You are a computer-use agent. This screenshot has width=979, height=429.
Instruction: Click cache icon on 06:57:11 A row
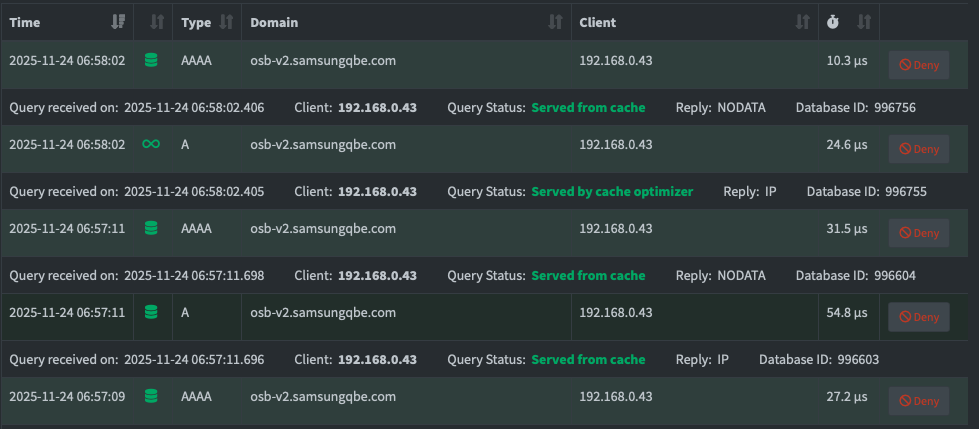coord(151,313)
